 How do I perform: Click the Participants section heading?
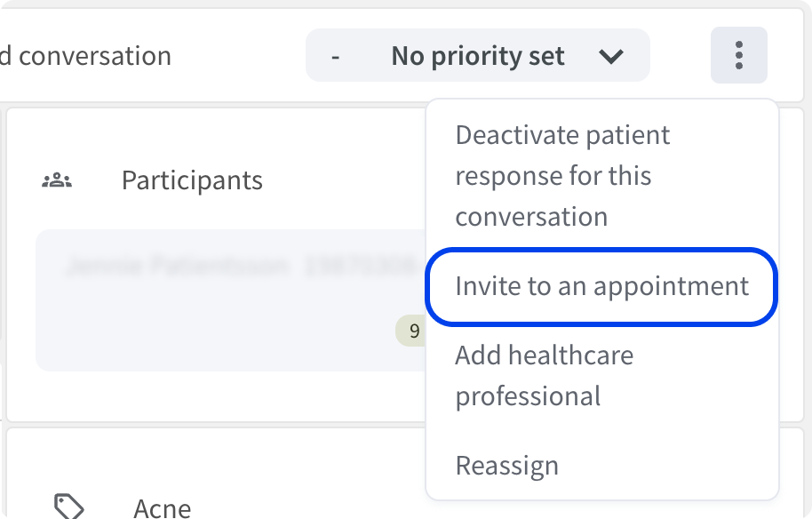[192, 180]
